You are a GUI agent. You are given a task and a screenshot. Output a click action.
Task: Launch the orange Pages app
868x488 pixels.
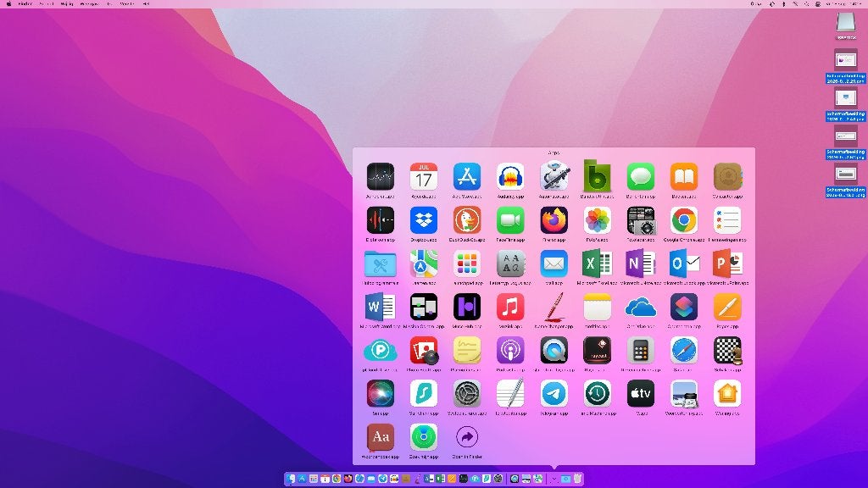pyautogui.click(x=727, y=307)
